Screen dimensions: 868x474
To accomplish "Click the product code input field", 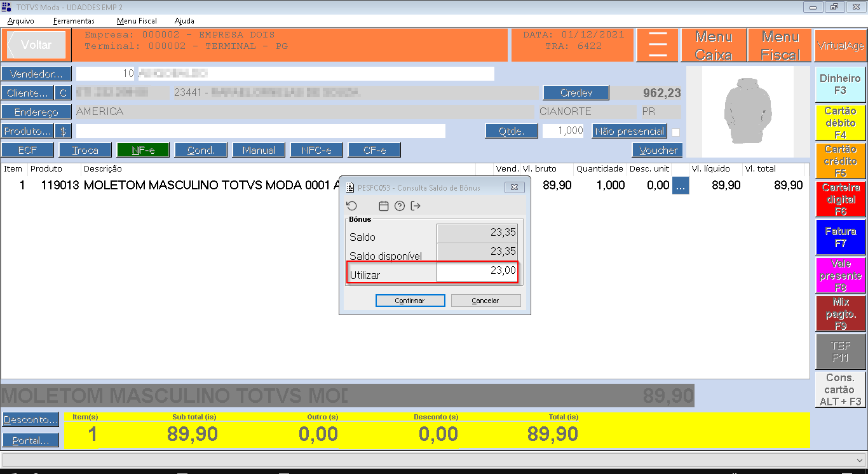I will [261, 131].
